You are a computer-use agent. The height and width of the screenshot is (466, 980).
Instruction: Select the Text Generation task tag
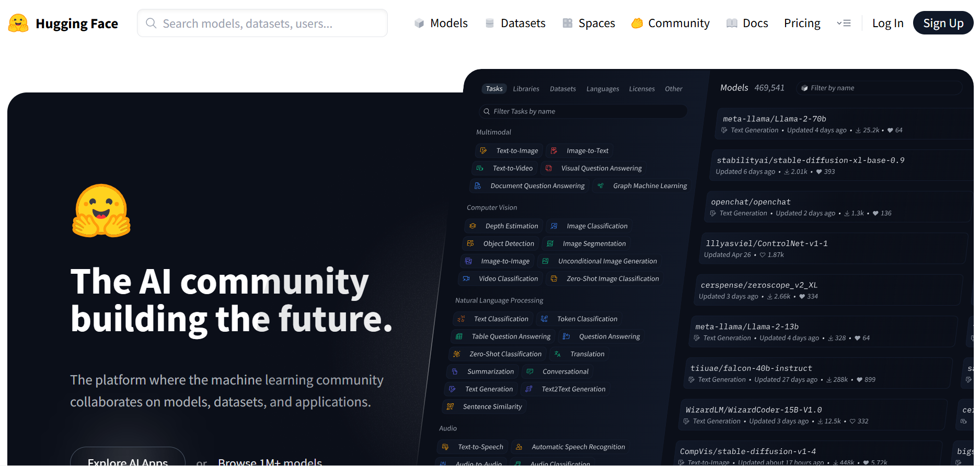point(480,389)
